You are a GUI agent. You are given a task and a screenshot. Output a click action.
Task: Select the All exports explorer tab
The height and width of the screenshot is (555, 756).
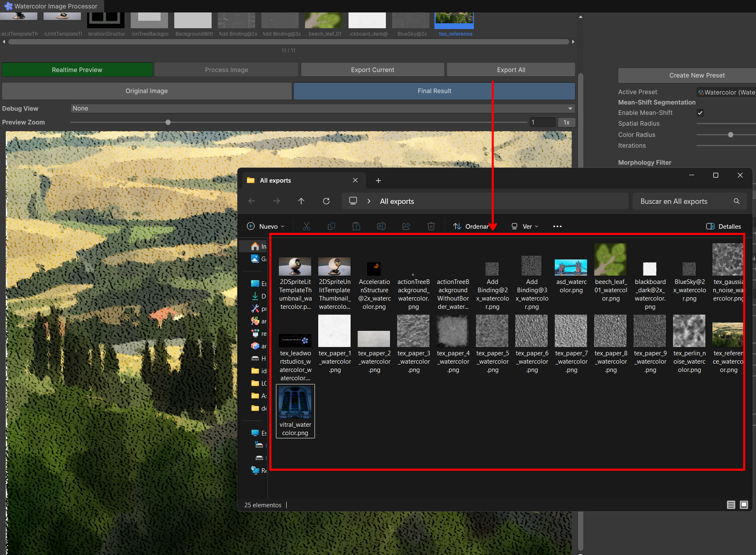coord(304,180)
